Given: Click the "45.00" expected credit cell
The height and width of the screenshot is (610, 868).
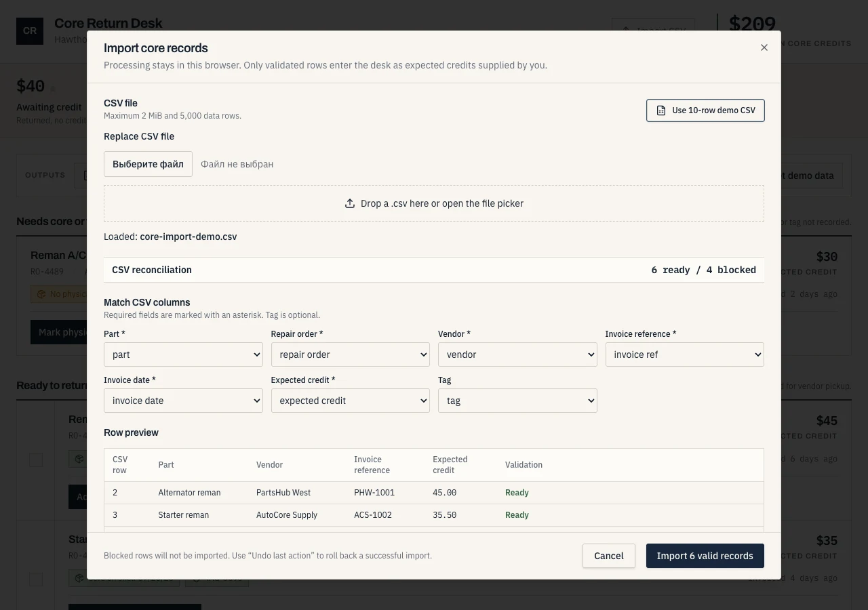Looking at the screenshot, I should (x=445, y=493).
